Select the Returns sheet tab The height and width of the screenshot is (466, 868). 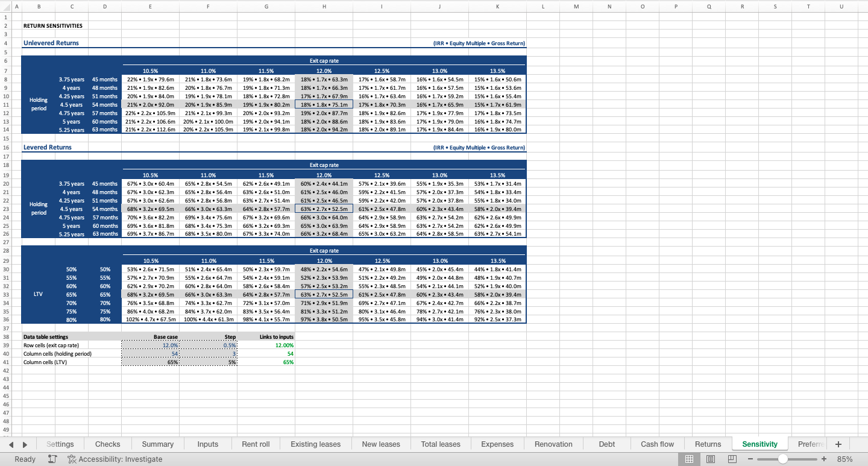tap(708, 444)
